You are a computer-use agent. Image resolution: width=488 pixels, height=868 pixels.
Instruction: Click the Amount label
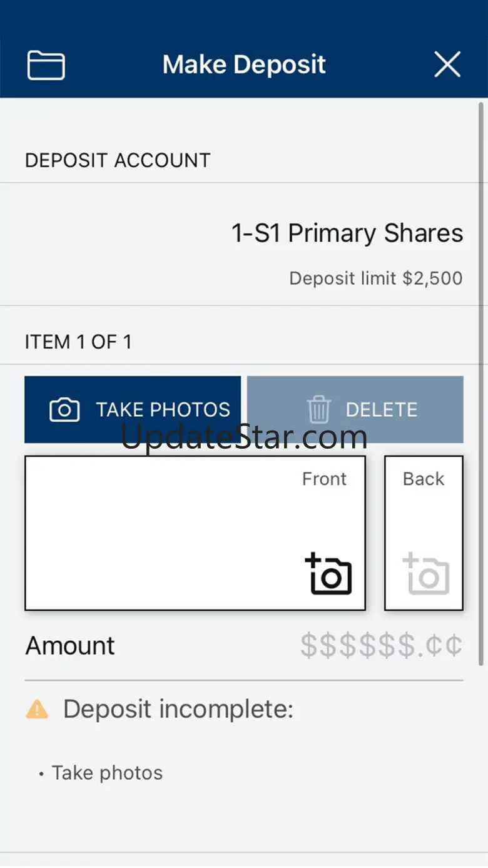point(70,646)
